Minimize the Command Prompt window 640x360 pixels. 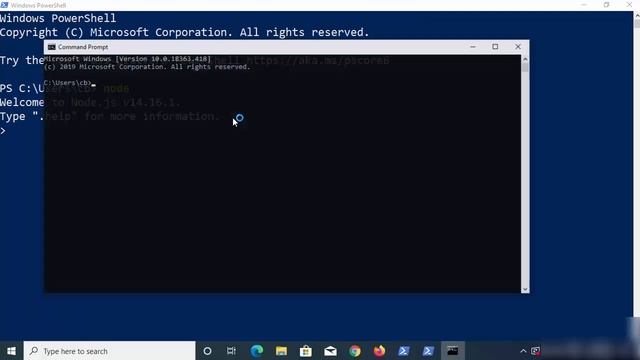[x=473, y=47]
